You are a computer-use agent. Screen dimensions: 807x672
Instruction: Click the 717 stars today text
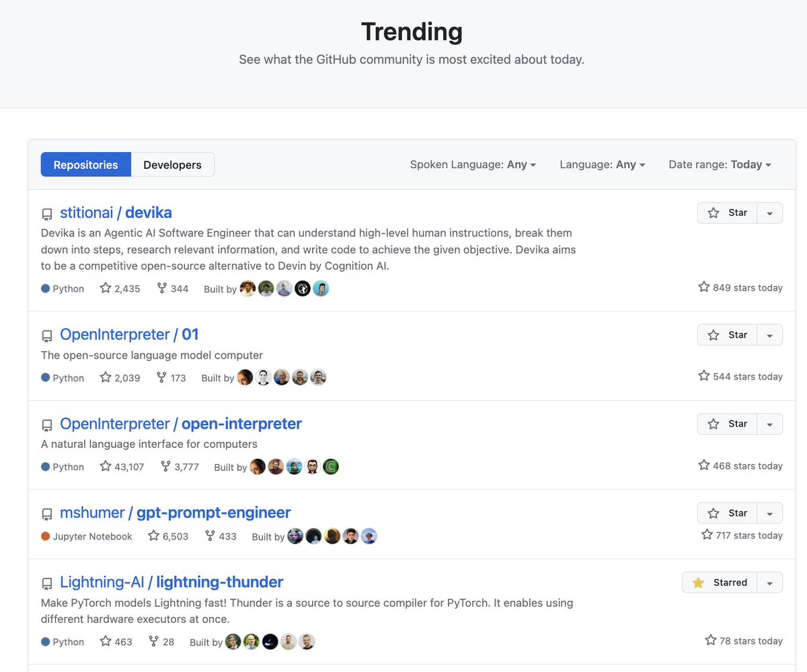click(x=742, y=535)
